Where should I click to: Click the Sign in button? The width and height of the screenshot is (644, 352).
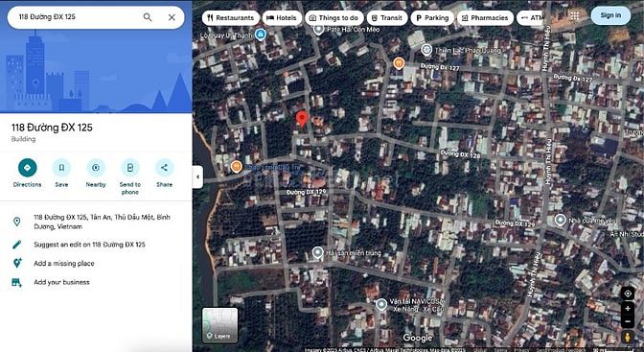[610, 15]
